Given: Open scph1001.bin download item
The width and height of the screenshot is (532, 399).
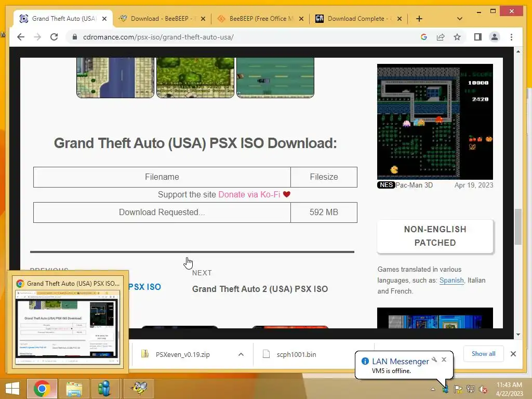Looking at the screenshot, I should (x=296, y=354).
